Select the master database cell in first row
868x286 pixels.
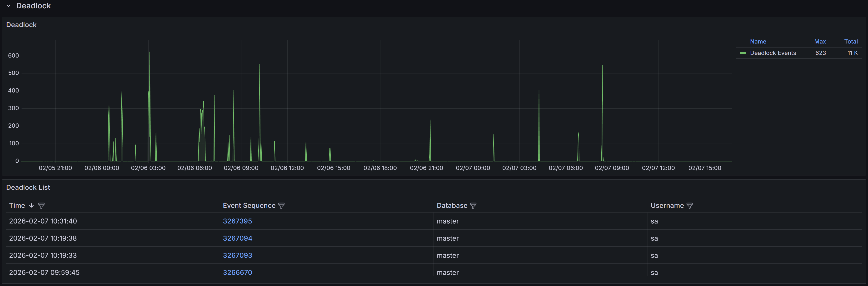[x=448, y=221]
